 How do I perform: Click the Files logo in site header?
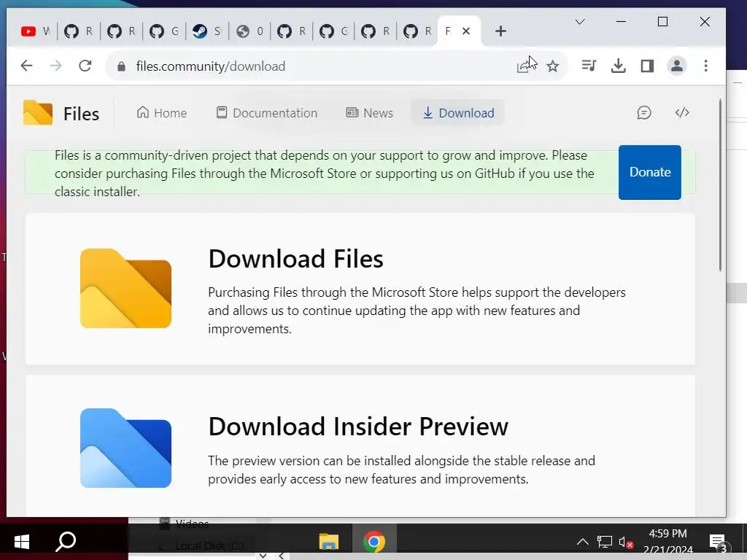coord(61,113)
